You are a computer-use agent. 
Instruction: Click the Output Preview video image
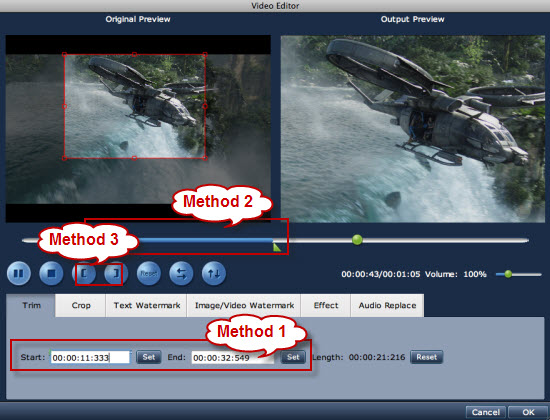pos(413,129)
